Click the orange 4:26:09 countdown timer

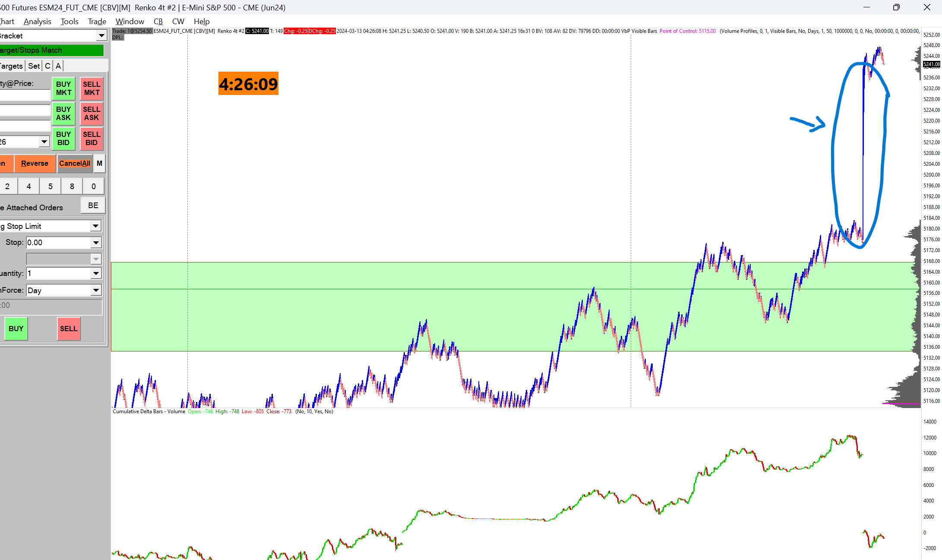point(248,84)
